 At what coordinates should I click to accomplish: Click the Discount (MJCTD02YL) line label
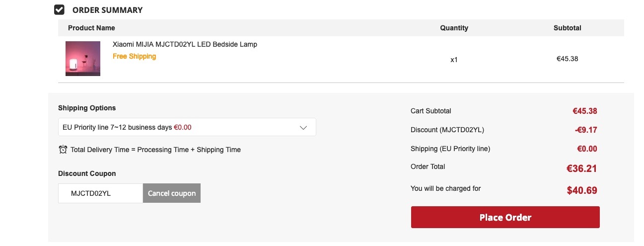[447, 130]
